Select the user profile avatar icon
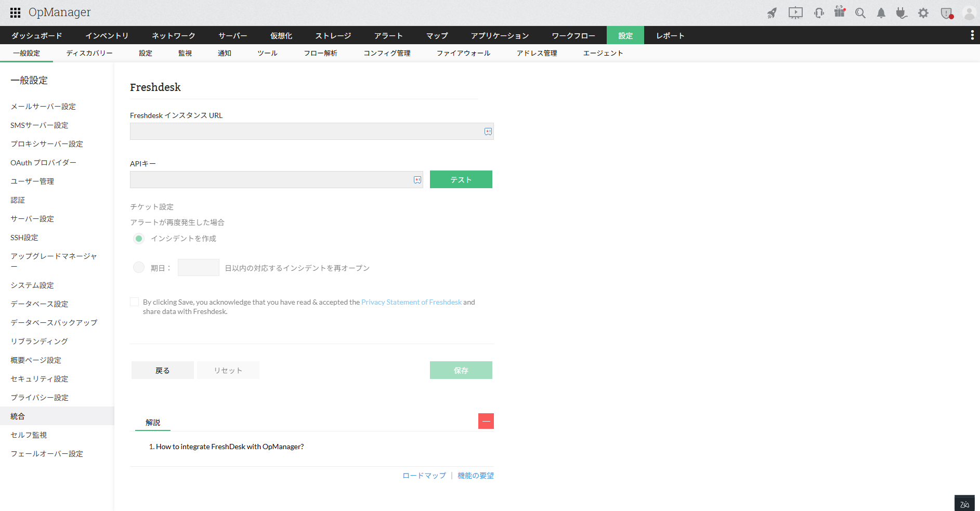Screen dimensions: 980x511 tap(969, 13)
